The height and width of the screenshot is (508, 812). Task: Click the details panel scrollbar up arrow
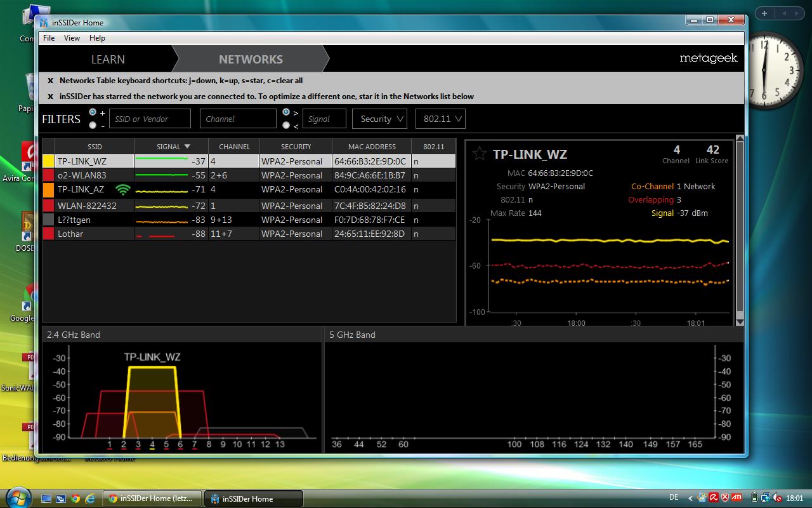click(740, 139)
